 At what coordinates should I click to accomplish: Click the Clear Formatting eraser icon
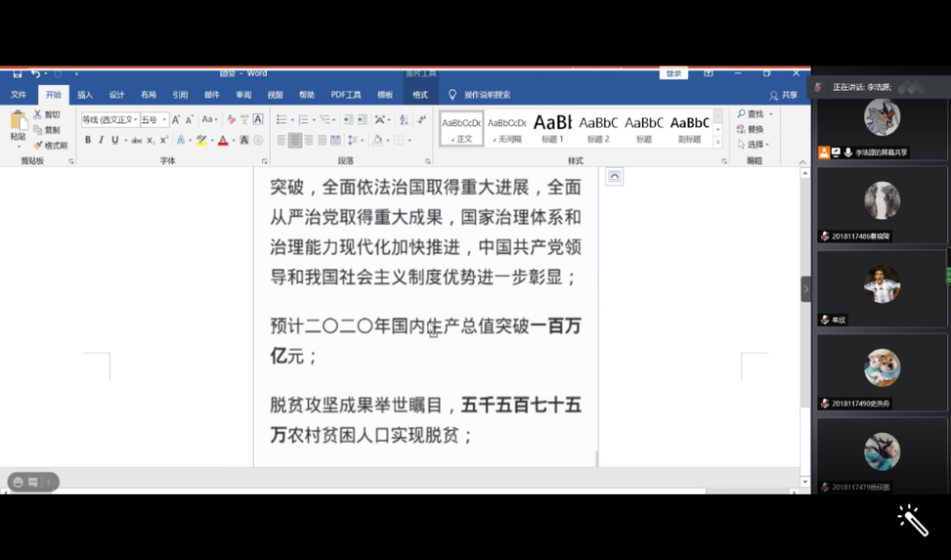231,119
